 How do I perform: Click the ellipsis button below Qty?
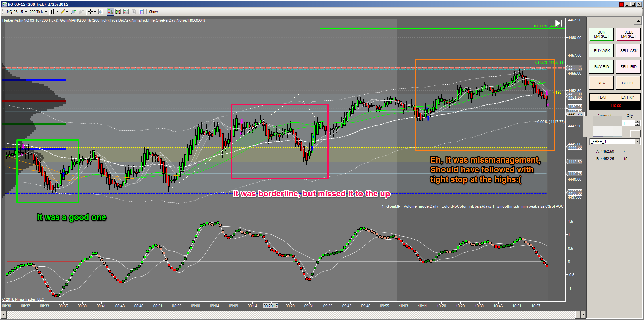[636, 134]
